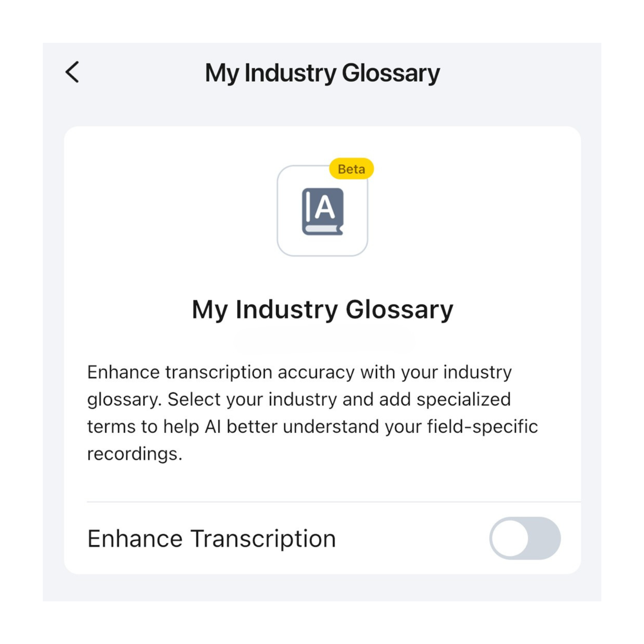Screen dimensions: 644x644
Task: Click the book icon's bottom page edge
Action: click(322, 229)
